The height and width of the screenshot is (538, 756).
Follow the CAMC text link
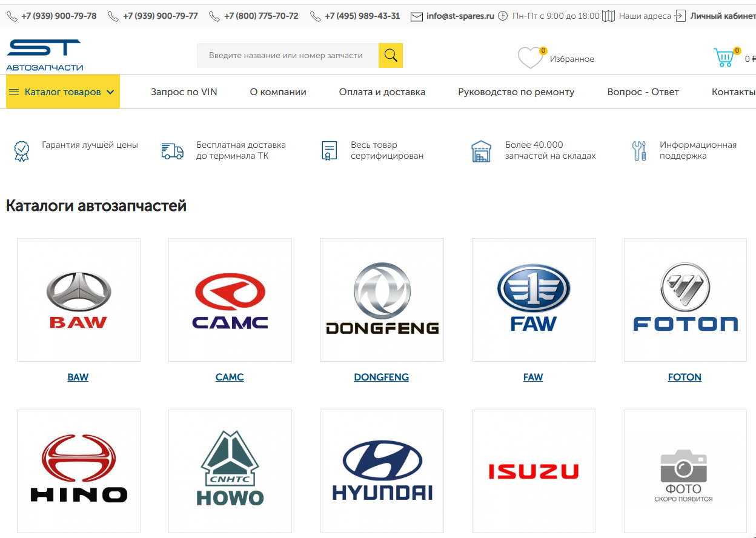pos(230,377)
